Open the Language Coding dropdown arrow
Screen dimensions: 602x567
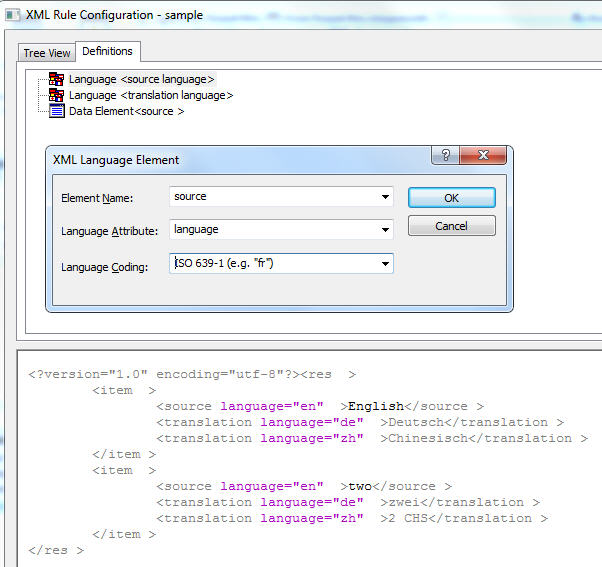coord(385,264)
